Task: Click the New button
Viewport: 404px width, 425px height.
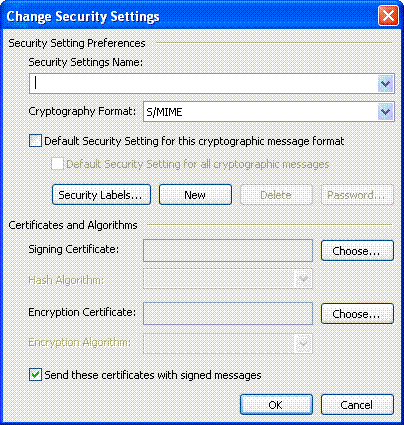Action: (x=195, y=195)
